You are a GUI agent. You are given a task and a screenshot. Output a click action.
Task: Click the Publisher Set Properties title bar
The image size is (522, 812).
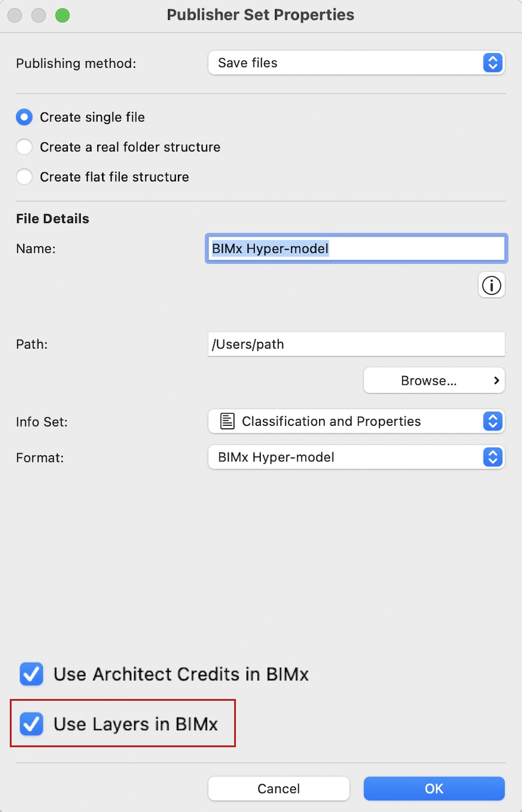point(260,15)
